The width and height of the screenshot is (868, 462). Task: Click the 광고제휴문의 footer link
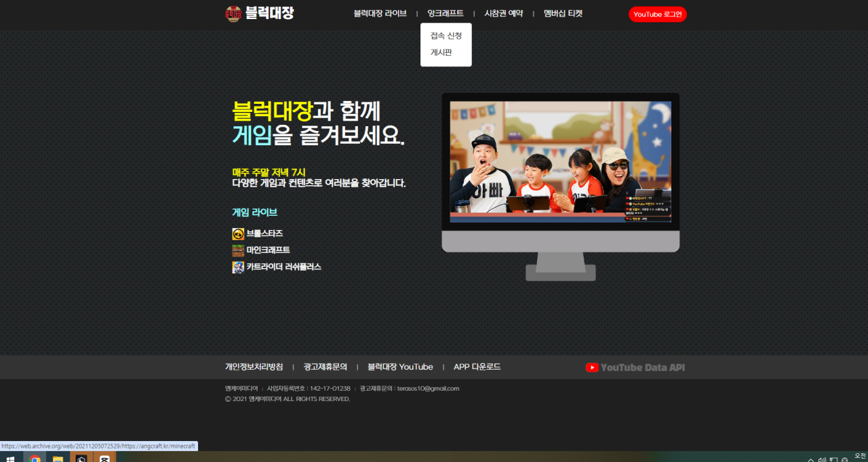pos(325,367)
